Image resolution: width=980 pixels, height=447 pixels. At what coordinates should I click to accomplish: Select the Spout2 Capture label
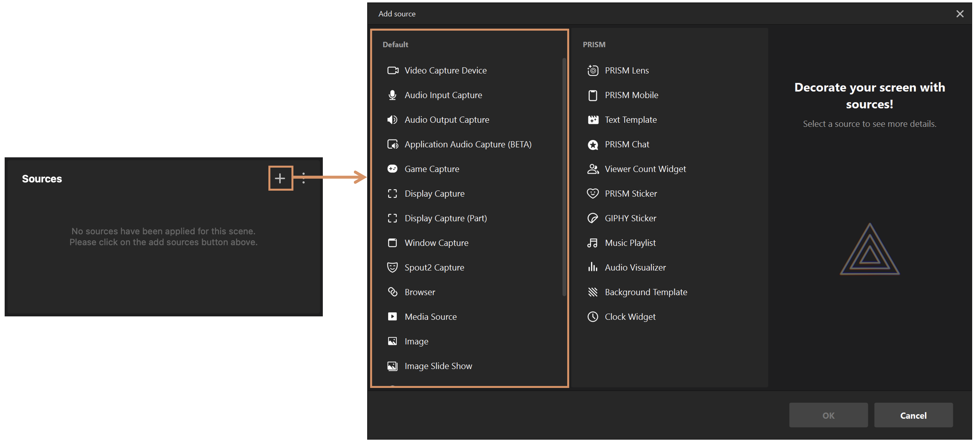[x=434, y=267]
